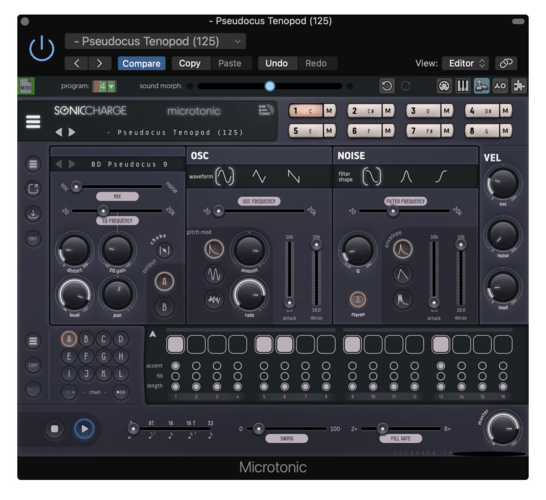Select the sine waveform for OSC
Image resolution: width=546 pixels, height=500 pixels.
click(x=225, y=176)
